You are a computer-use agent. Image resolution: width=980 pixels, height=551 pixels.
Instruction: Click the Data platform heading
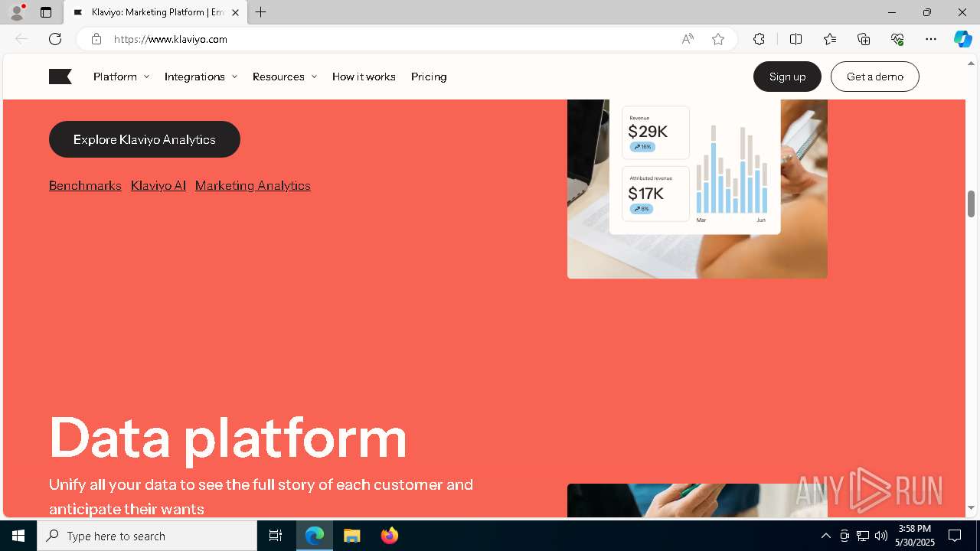click(x=228, y=438)
